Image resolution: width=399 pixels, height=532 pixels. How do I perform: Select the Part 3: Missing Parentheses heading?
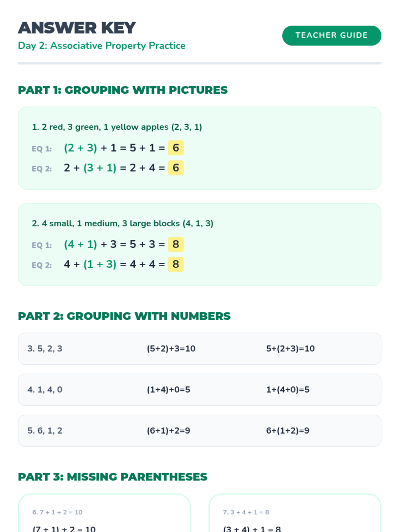[x=112, y=476]
